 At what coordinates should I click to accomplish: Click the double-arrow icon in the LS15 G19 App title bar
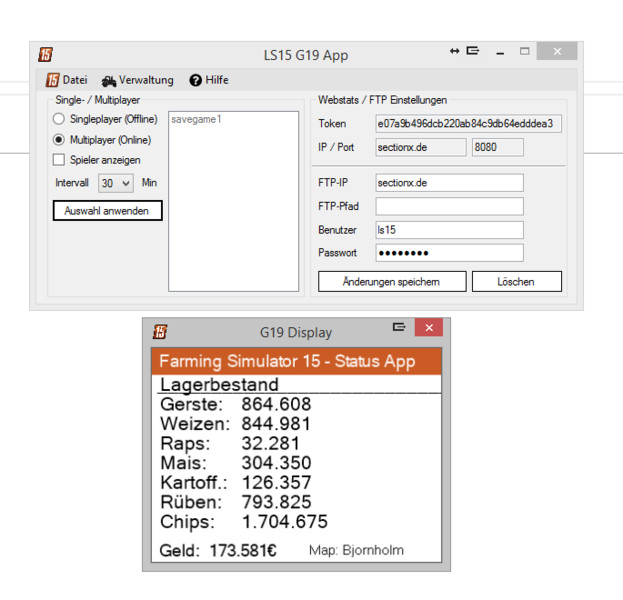[455, 51]
